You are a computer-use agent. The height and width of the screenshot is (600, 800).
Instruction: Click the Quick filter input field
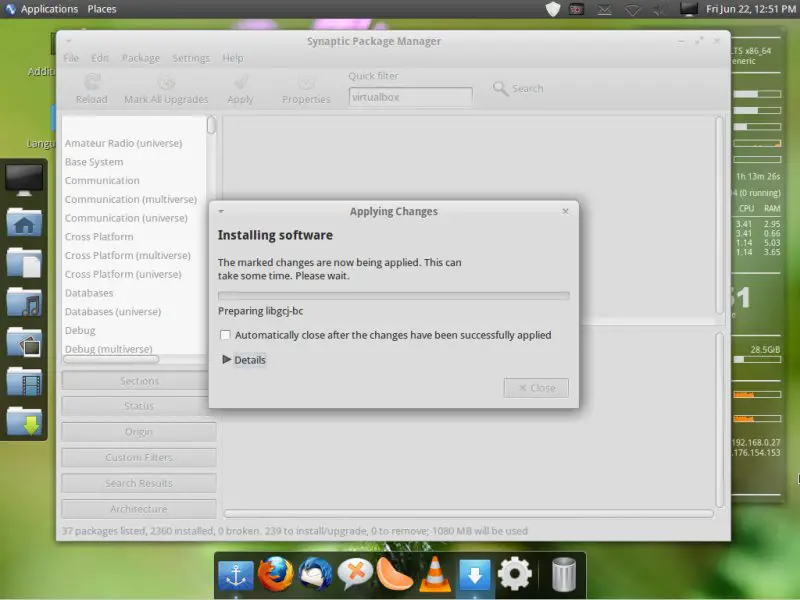[410, 97]
